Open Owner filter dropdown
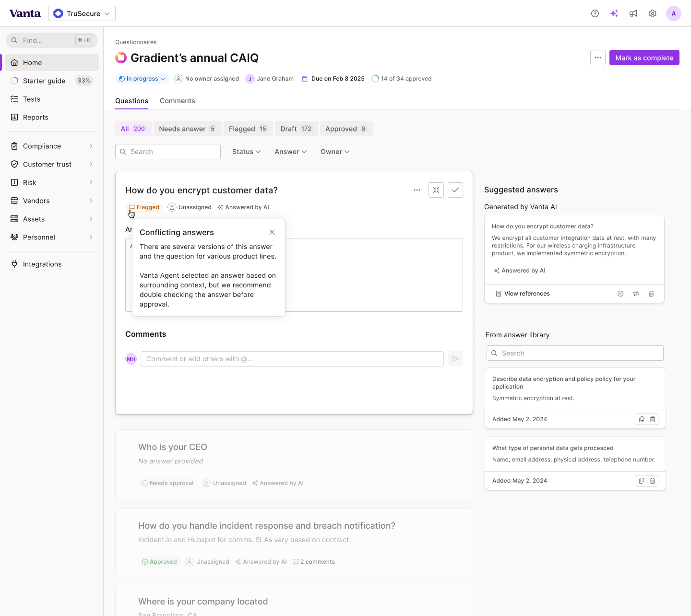 tap(335, 152)
